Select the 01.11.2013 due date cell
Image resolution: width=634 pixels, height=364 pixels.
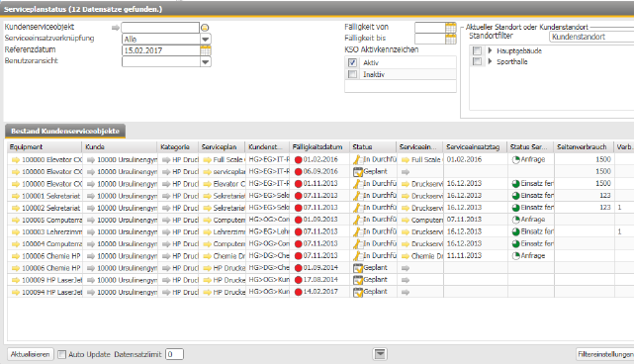click(x=320, y=184)
